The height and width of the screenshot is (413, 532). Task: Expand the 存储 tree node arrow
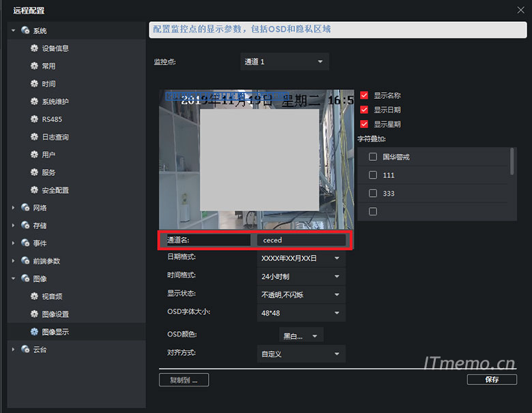click(x=13, y=225)
